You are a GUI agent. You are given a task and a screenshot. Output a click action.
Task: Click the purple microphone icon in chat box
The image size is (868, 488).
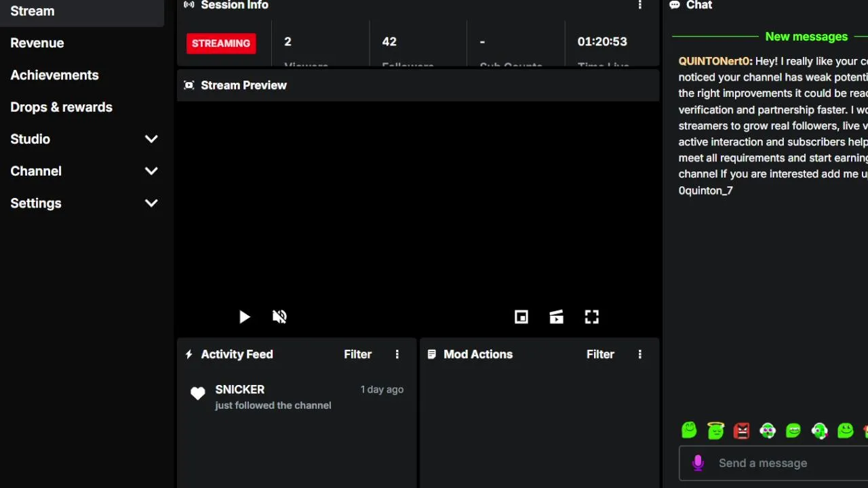(698, 463)
